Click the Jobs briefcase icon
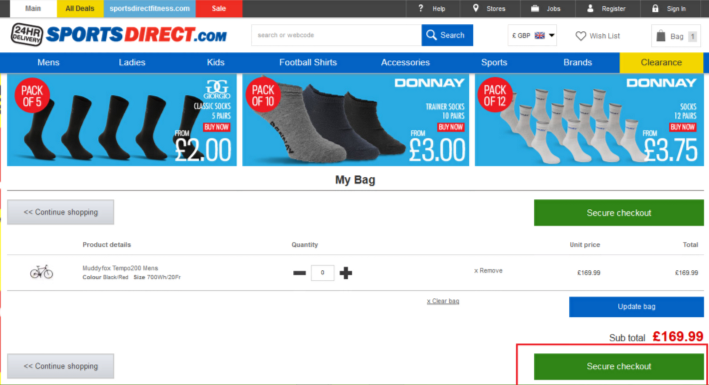The image size is (709, 385). [535, 8]
